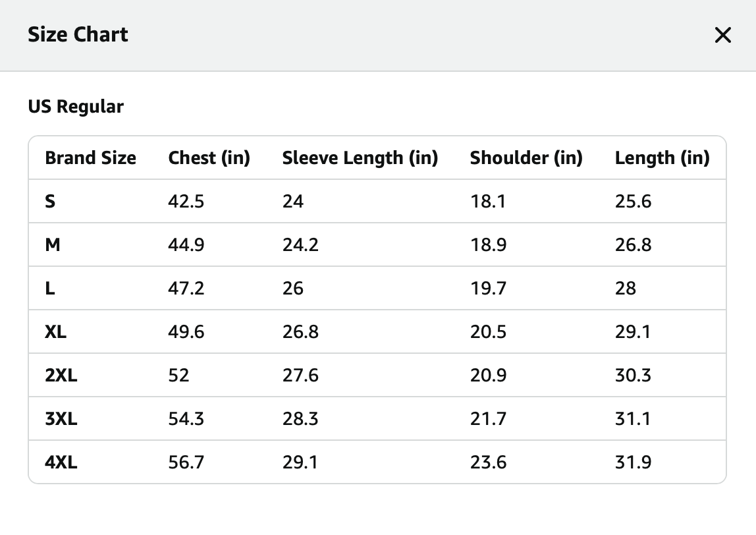
Task: Click the Shoulder (in) column header
Action: [x=526, y=157]
